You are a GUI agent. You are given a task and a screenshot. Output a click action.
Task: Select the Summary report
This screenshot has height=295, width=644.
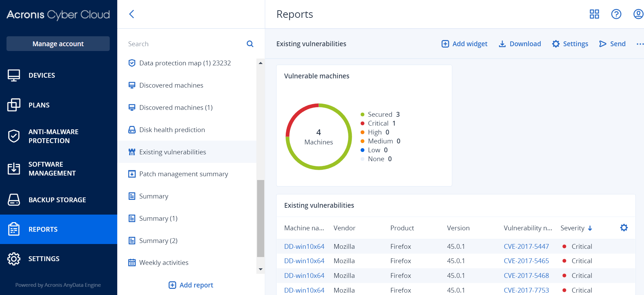[x=187, y=196]
